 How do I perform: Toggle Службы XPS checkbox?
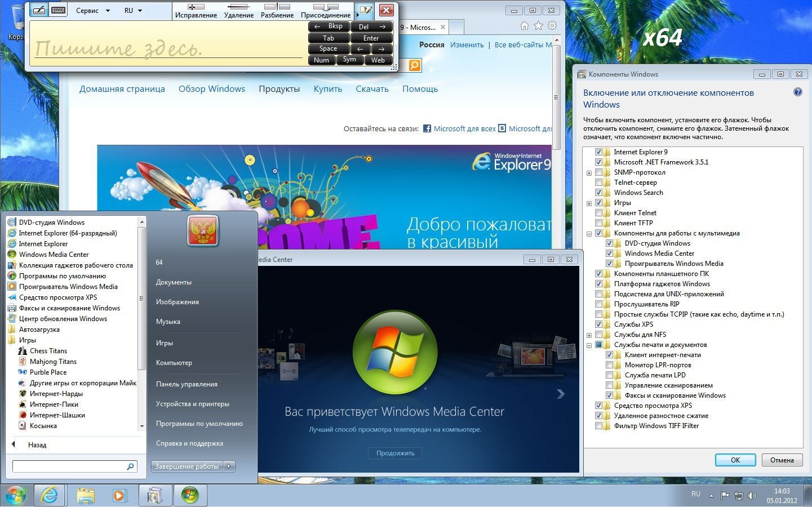[598, 324]
